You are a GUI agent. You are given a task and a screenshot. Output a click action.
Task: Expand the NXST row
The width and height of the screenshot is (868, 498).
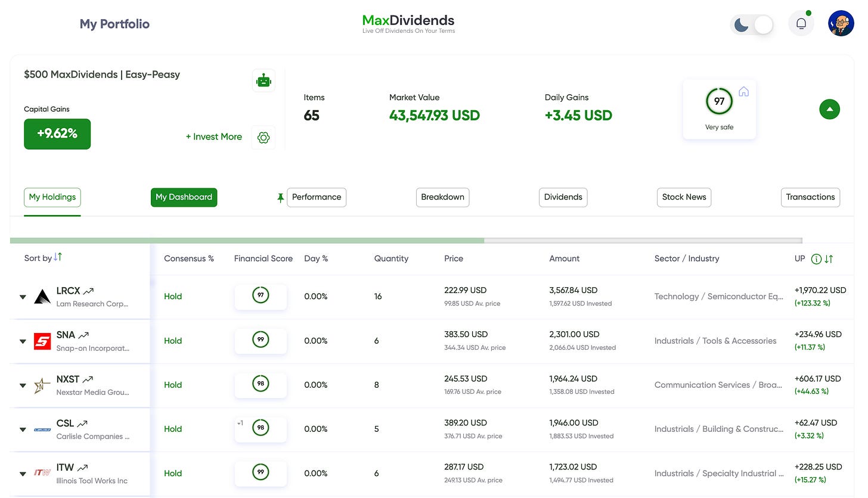point(23,385)
